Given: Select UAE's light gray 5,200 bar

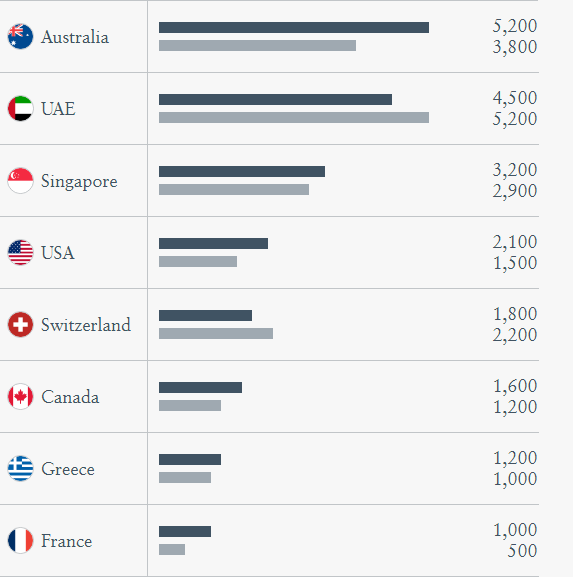Looking at the screenshot, I should point(294,118).
